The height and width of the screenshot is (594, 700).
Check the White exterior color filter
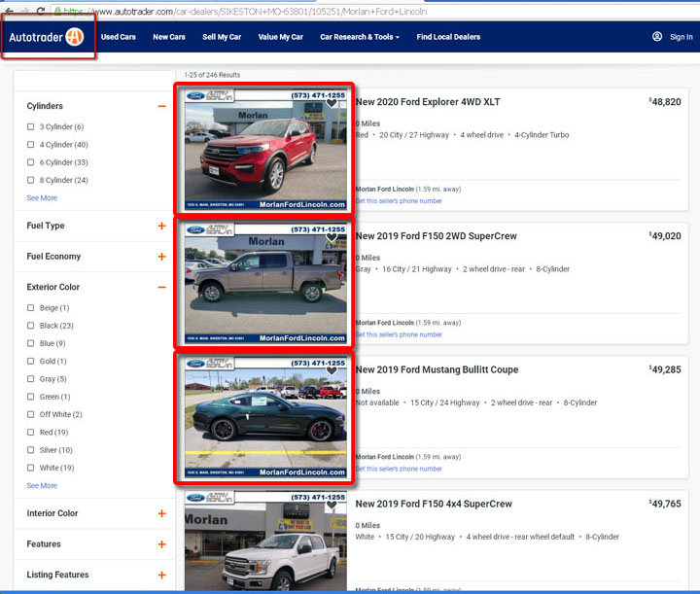click(x=30, y=468)
